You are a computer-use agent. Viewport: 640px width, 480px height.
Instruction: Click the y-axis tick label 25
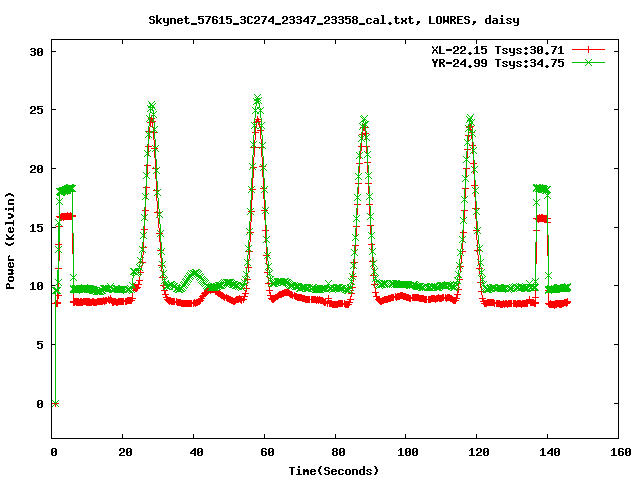pos(36,110)
